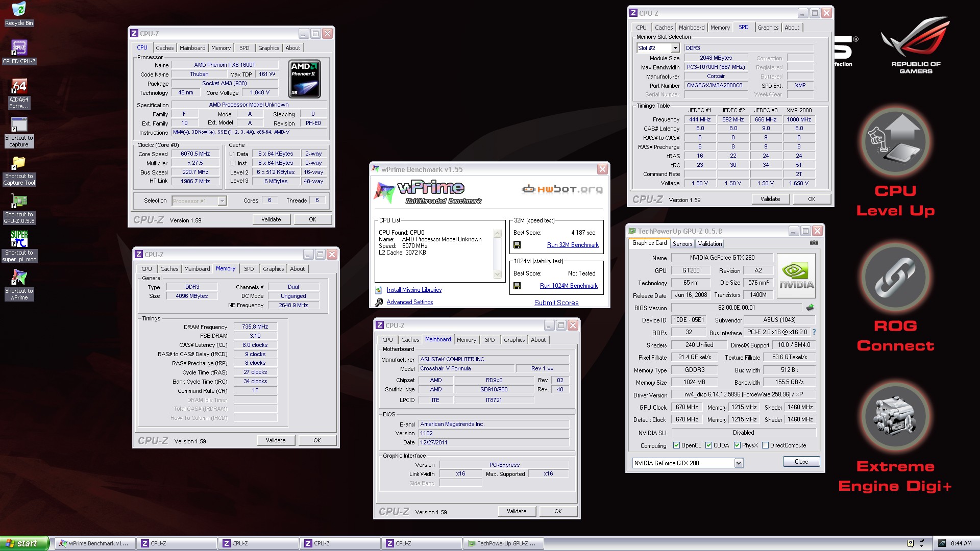The width and height of the screenshot is (980, 551).
Task: Click the 32M benchmark save floppy icon
Action: tap(517, 245)
